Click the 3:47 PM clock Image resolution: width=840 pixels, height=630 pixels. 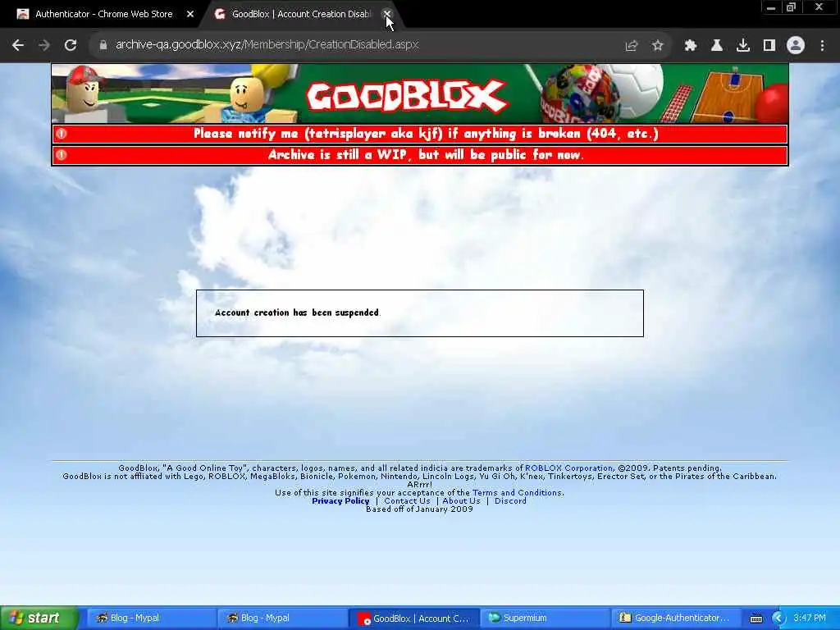pos(810,619)
